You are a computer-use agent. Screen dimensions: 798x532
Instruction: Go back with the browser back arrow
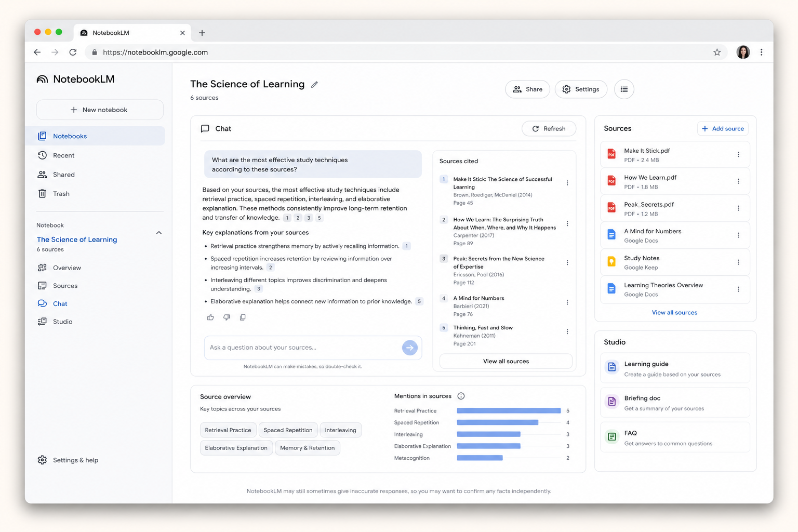37,52
